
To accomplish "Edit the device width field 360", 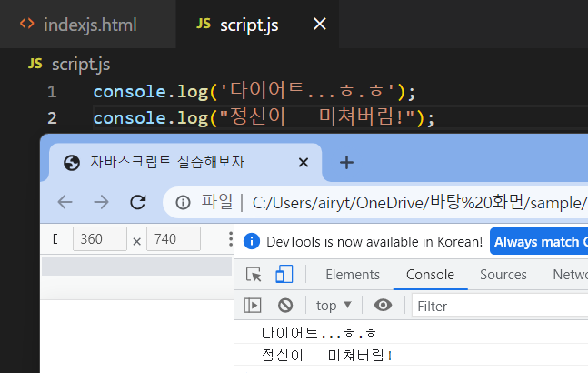I will click(x=100, y=239).
